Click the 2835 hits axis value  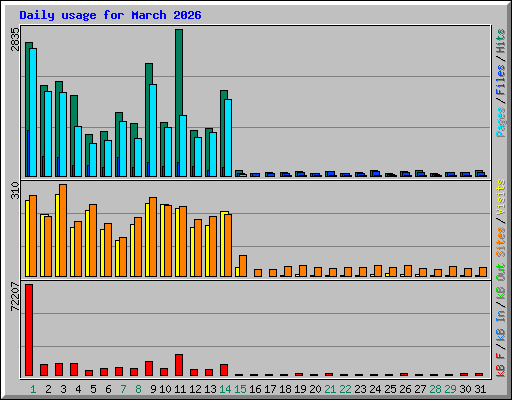tap(15, 39)
